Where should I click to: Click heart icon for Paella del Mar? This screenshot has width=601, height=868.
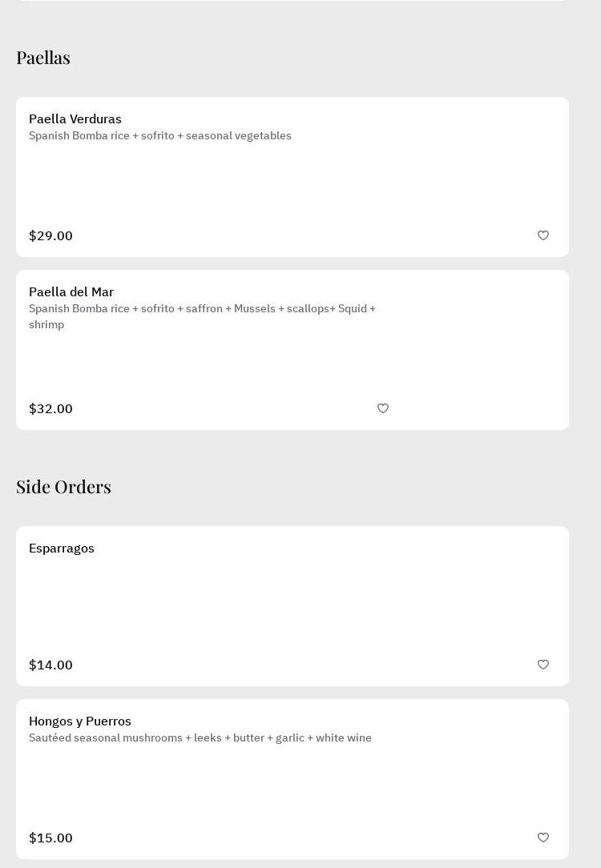click(383, 408)
